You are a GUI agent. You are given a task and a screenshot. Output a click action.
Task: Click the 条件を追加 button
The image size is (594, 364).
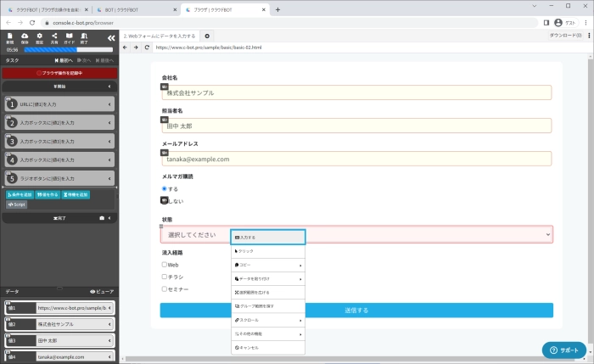tap(20, 194)
